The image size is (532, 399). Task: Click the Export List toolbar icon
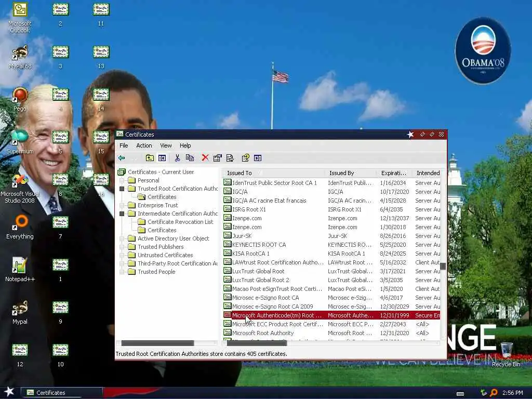[x=230, y=158]
